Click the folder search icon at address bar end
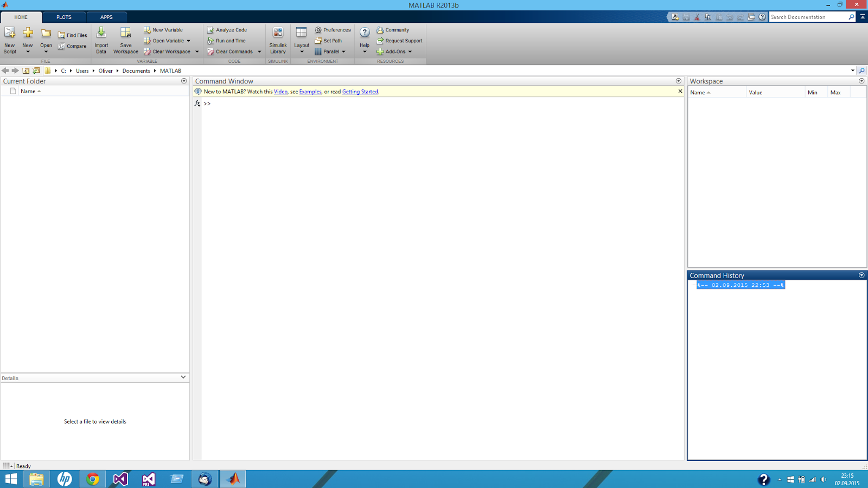This screenshot has width=868, height=488. [x=861, y=70]
